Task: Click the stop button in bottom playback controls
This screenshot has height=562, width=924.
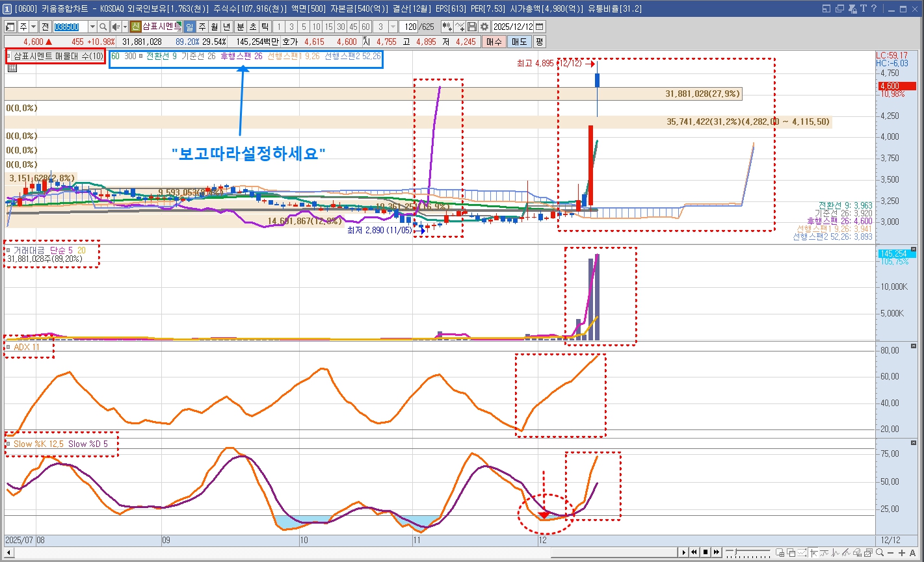Action: tap(706, 552)
